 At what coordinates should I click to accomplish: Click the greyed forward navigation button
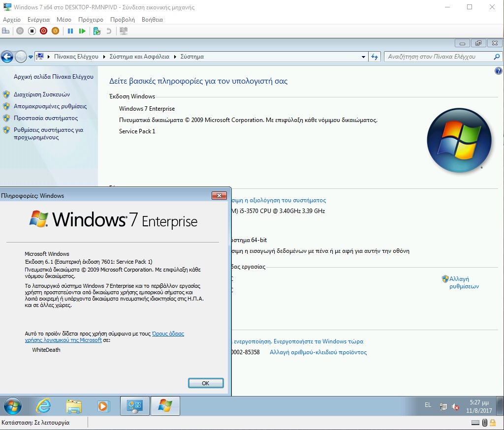click(21, 57)
